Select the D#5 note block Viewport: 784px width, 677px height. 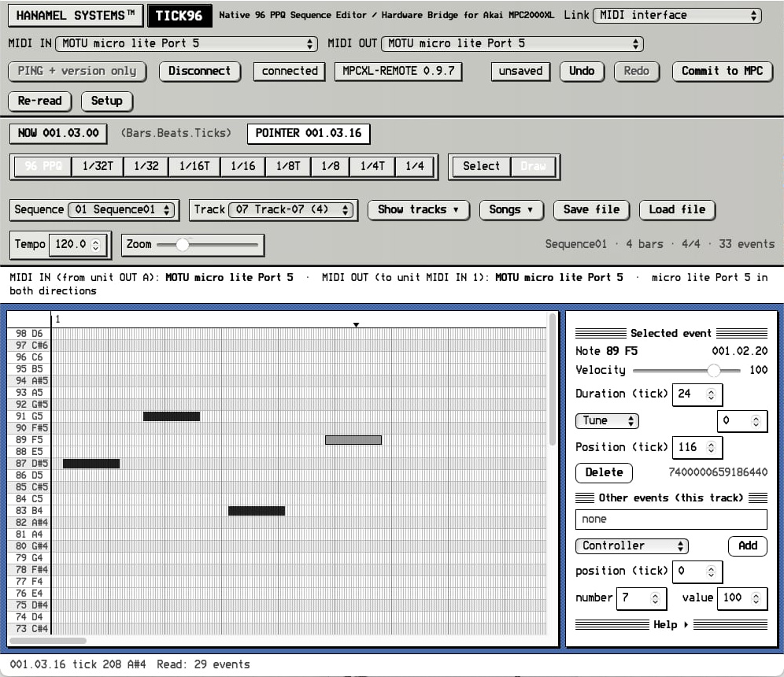[x=91, y=464]
